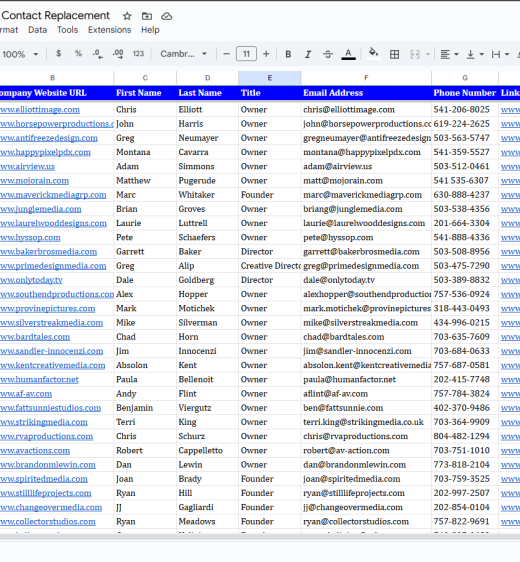Open the www.collectorstudios.com link
Screen dimensions: 520x562
(48, 521)
